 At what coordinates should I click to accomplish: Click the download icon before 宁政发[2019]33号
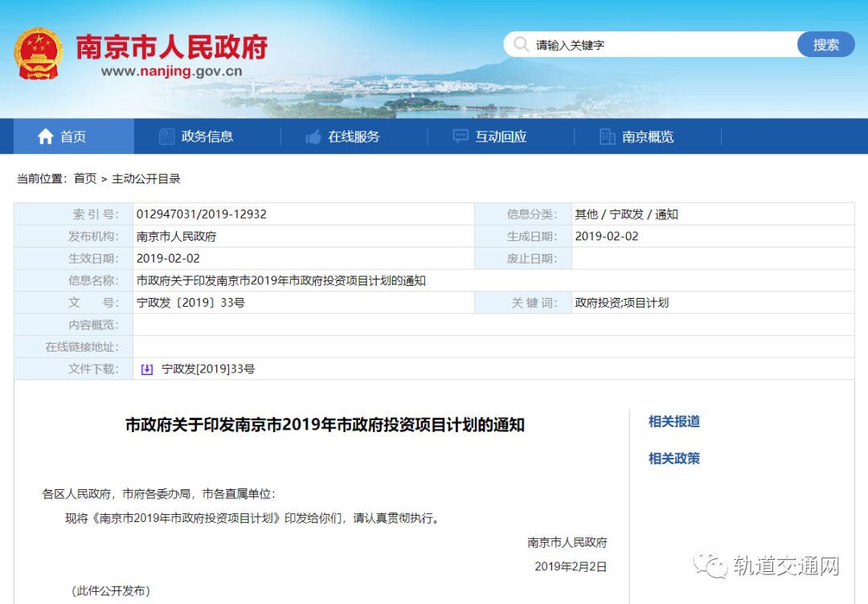click(x=145, y=369)
